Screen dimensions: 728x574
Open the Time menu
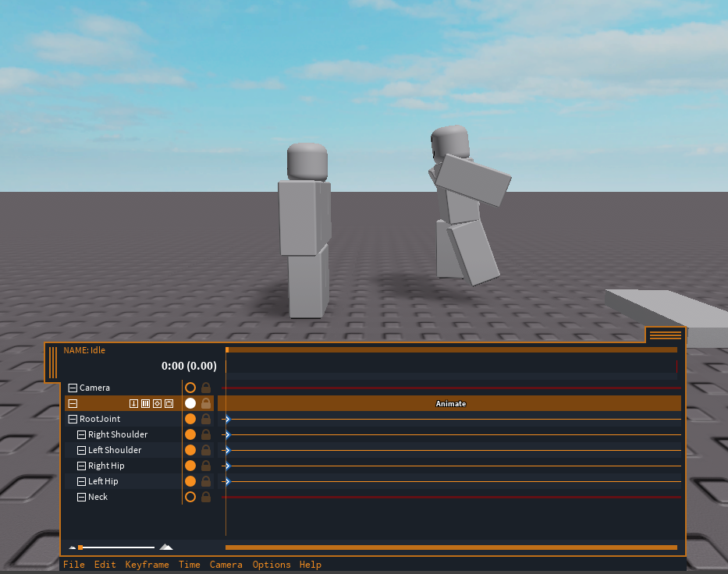click(190, 565)
